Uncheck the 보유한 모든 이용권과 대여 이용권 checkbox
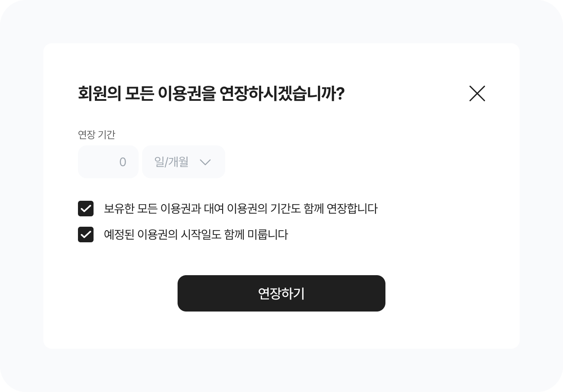 point(86,209)
